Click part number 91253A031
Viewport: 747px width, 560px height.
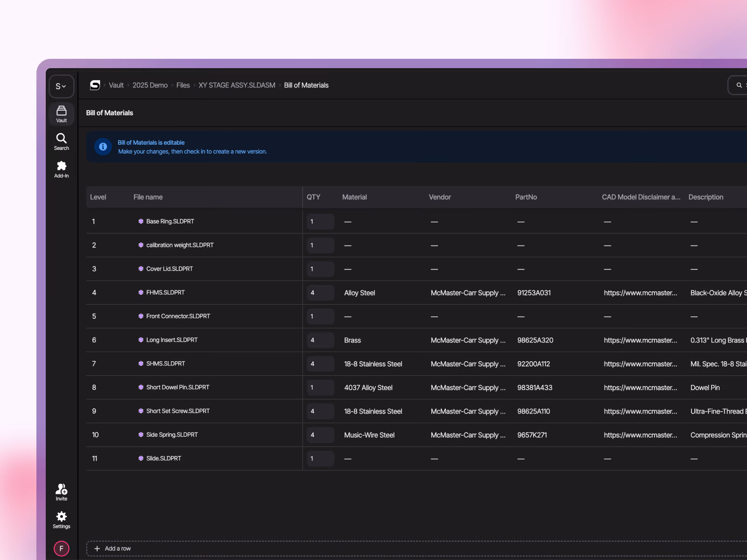click(534, 293)
